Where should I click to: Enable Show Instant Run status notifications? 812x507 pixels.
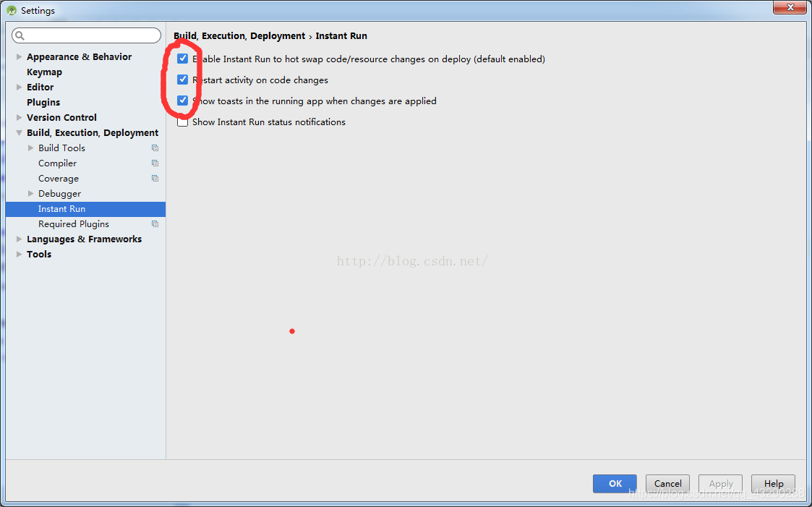click(x=182, y=122)
